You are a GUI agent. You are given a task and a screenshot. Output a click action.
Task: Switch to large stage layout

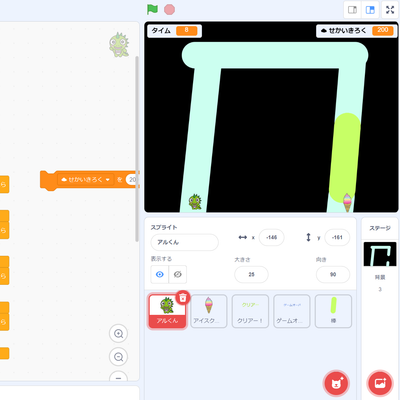(370, 10)
